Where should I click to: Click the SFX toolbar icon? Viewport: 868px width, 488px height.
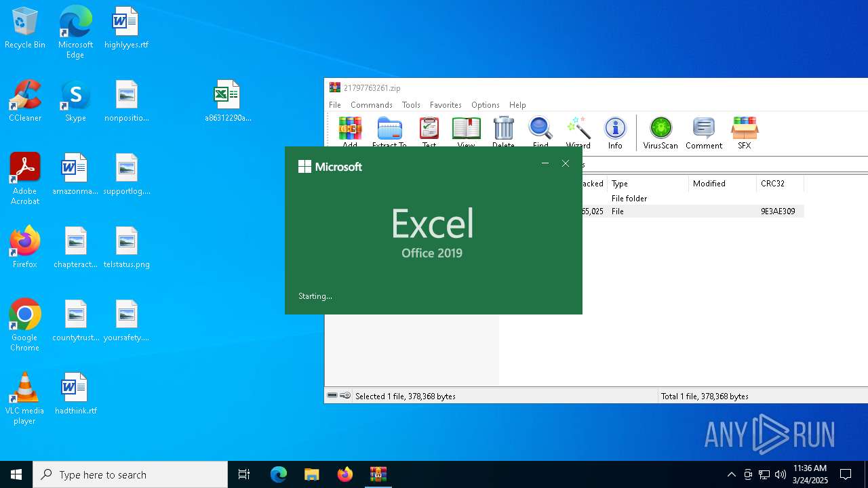(x=744, y=132)
